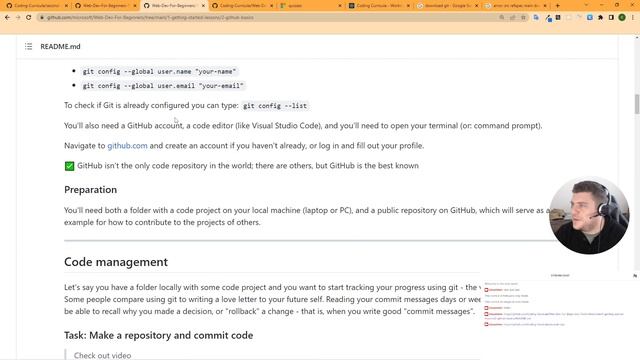Click git config user.name code snippet
640x360 pixels.
159,71
